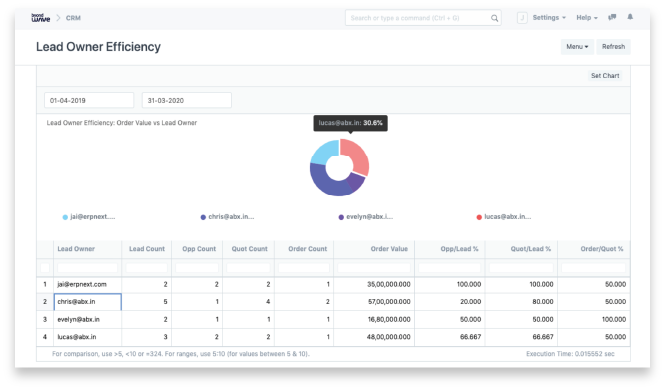Image resolution: width=665 pixels, height=390 pixels.
Task: Click the Opp Count column header
Action: (x=197, y=249)
